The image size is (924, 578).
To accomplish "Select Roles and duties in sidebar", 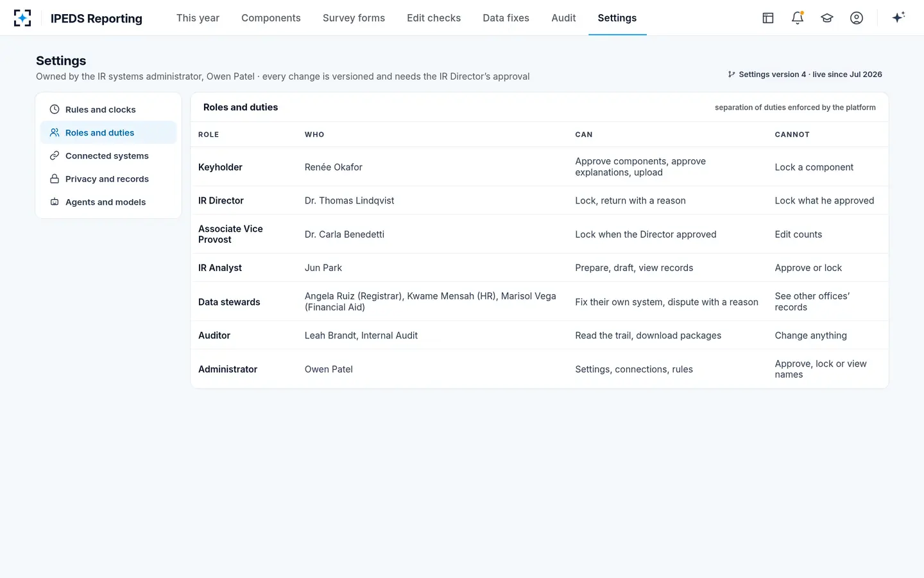I will point(108,133).
